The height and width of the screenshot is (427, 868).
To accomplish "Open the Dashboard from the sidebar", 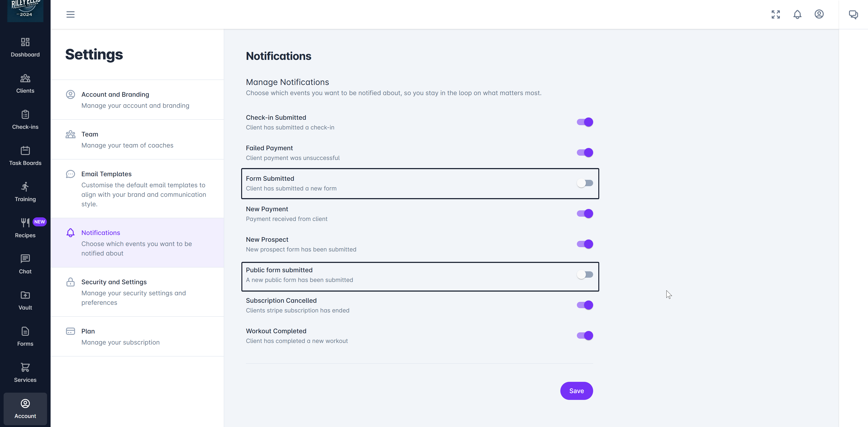I will point(25,47).
